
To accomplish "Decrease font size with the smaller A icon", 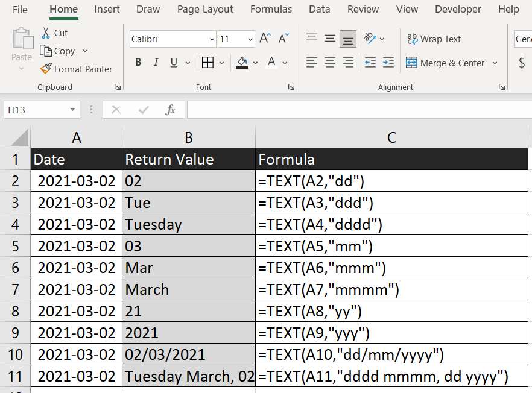I will tap(283, 38).
